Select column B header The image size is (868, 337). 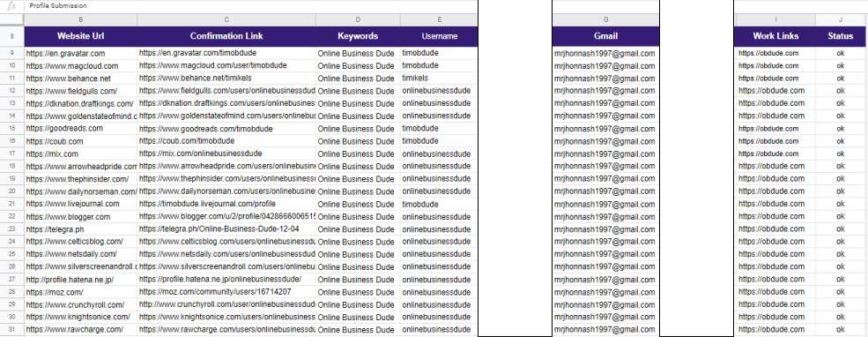[x=81, y=20]
